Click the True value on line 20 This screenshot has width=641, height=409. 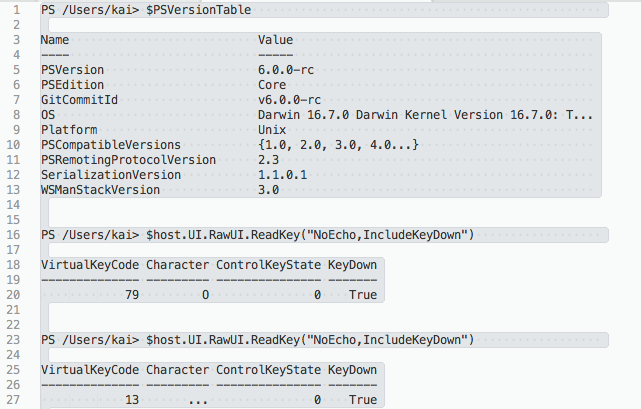click(x=363, y=295)
